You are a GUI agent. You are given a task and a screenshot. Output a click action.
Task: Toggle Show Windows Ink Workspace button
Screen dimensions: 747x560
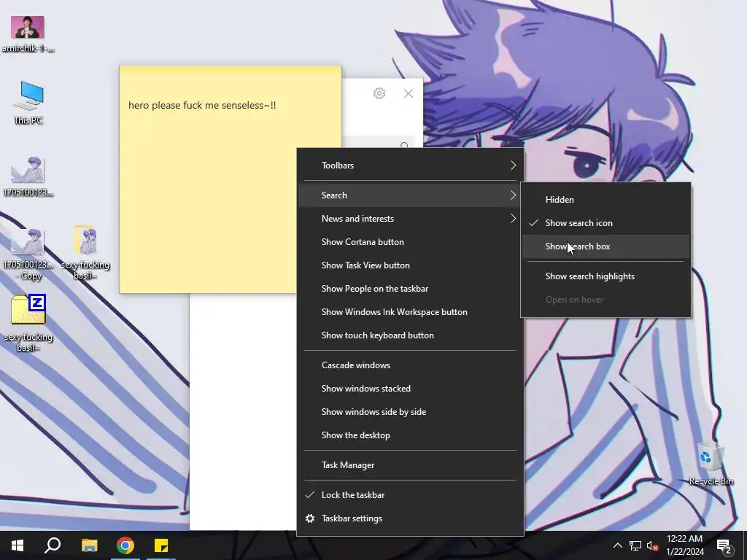click(x=410, y=312)
